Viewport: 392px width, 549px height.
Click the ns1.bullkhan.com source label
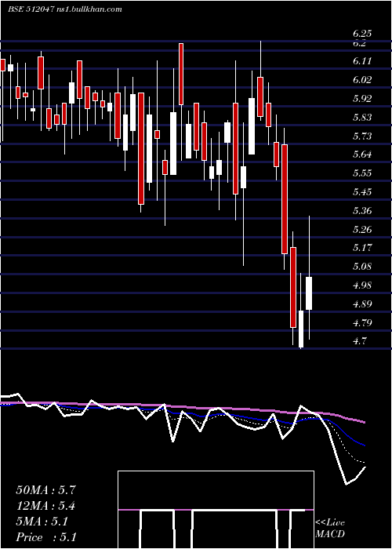point(89,9)
